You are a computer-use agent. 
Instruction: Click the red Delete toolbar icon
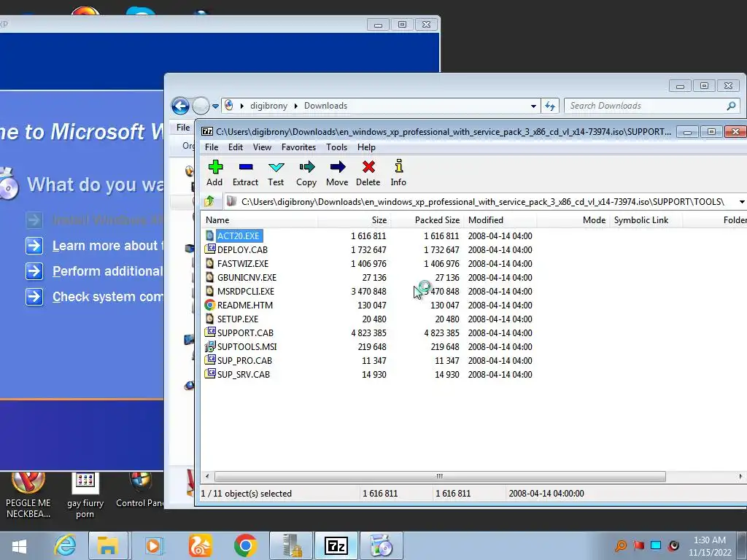coord(368,167)
